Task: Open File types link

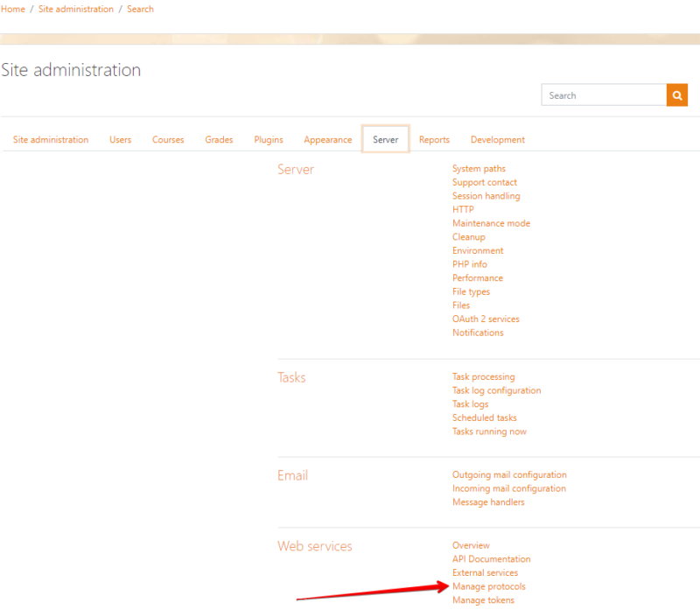Action: pos(471,291)
